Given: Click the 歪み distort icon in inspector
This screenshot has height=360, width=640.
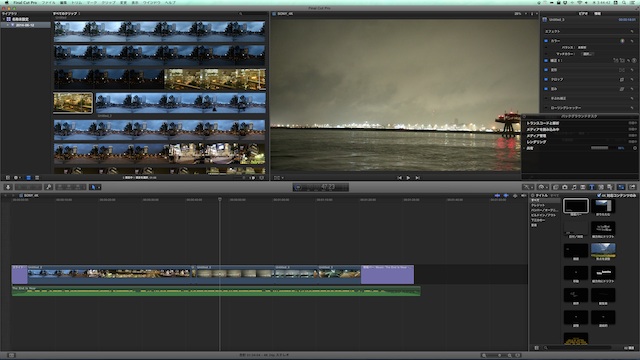Looking at the screenshot, I should click(x=622, y=89).
